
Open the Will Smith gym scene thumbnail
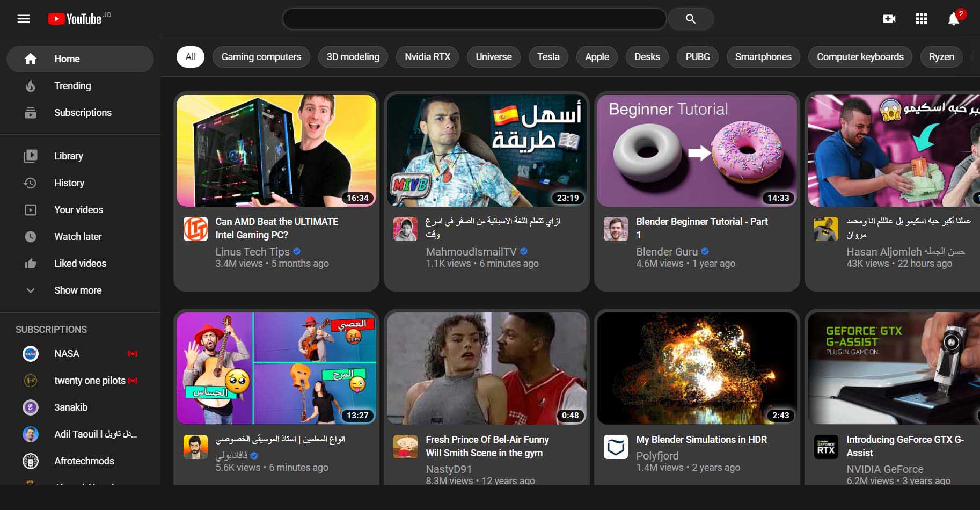click(487, 368)
